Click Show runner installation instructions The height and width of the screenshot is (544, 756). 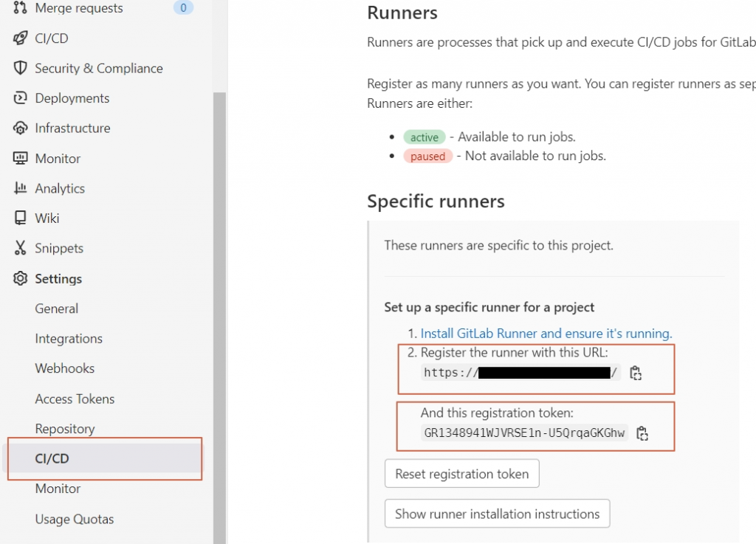(497, 514)
